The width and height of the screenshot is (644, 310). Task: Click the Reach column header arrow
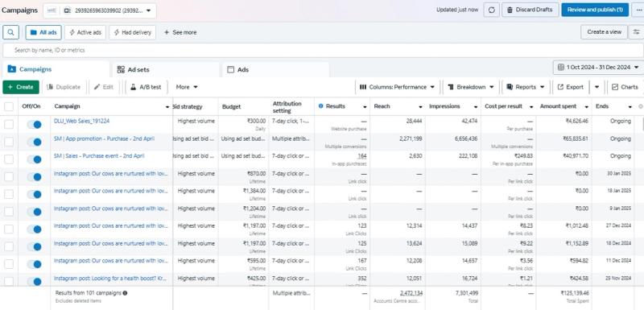[420, 107]
